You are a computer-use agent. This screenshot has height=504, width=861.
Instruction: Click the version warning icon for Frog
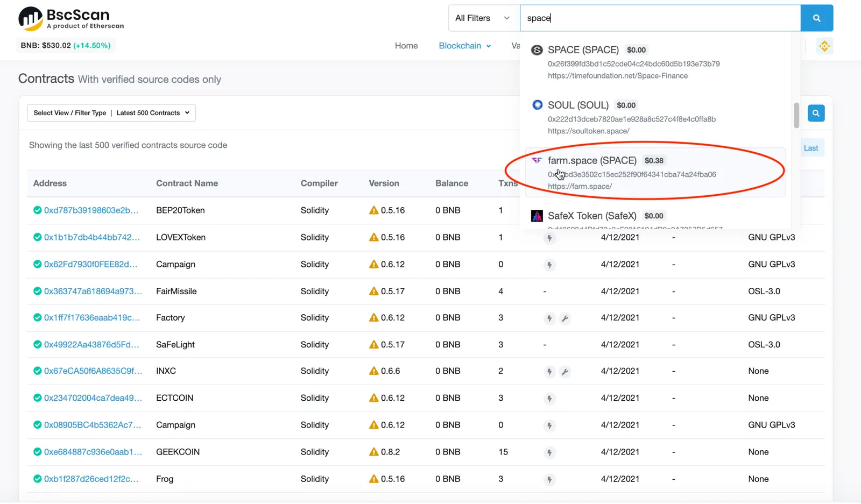pos(373,479)
